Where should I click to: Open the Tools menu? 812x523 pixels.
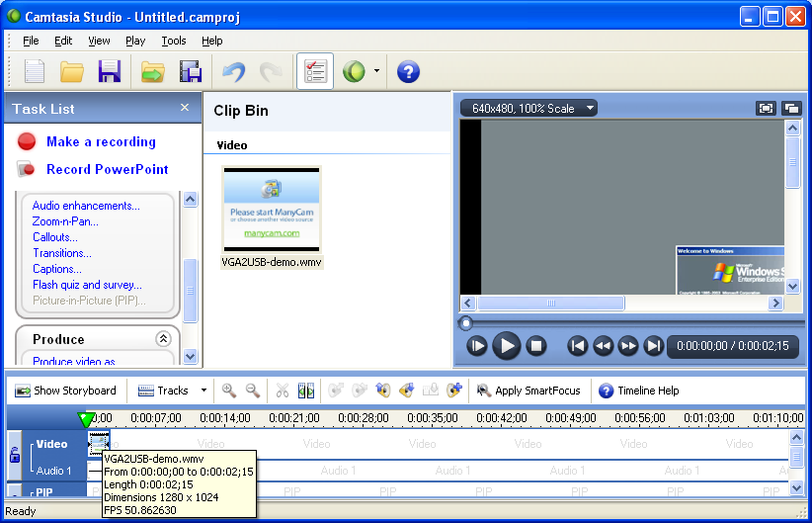tap(174, 41)
